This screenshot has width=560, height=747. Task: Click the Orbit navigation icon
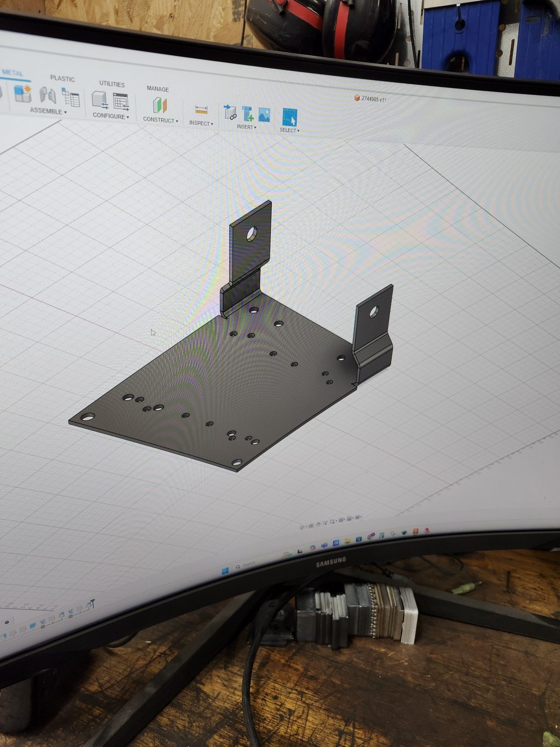point(302,527)
